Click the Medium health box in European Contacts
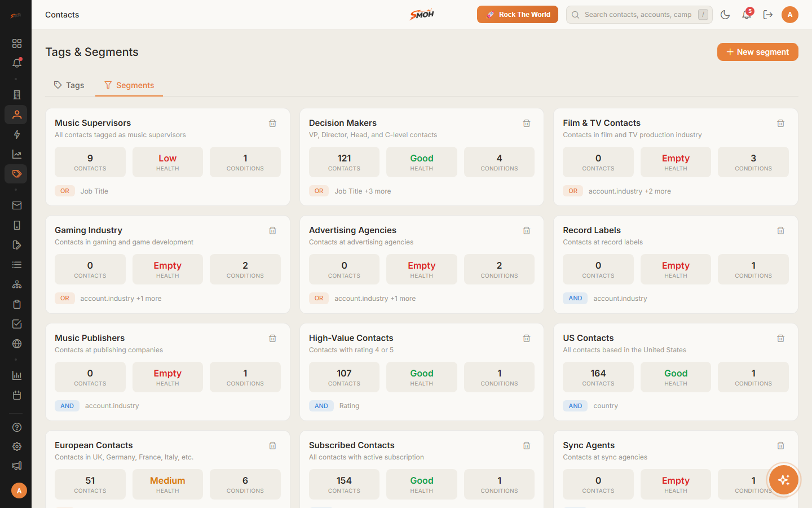The image size is (812, 508). click(167, 484)
